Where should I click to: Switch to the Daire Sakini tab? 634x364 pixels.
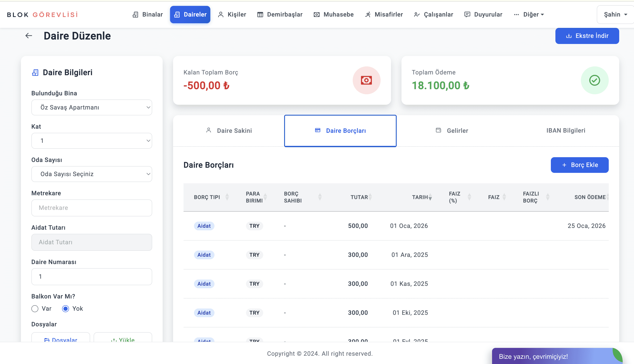pyautogui.click(x=229, y=130)
